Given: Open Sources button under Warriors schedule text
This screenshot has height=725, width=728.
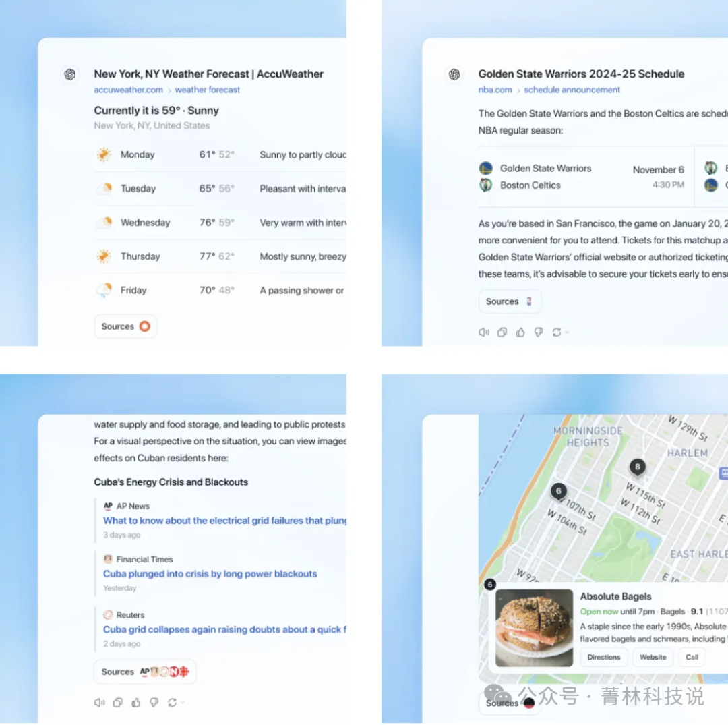Looking at the screenshot, I should tap(510, 301).
